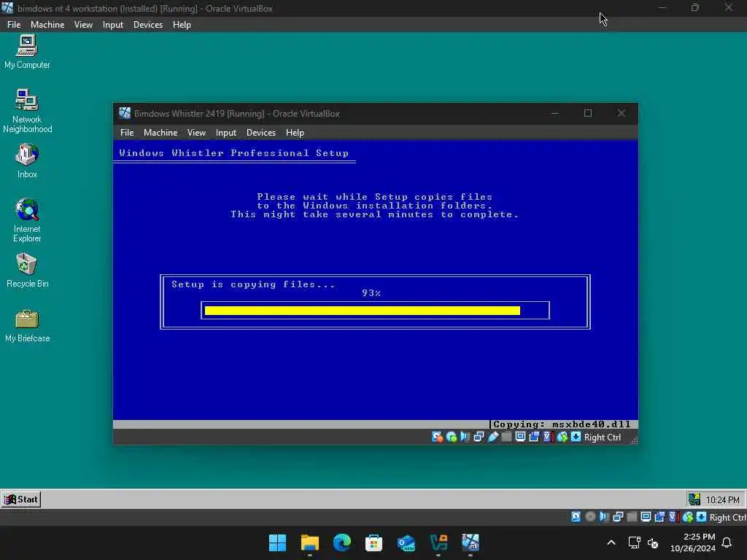The width and height of the screenshot is (747, 560).
Task: Open View menu in NT 4 workstation window
Action: click(x=83, y=25)
